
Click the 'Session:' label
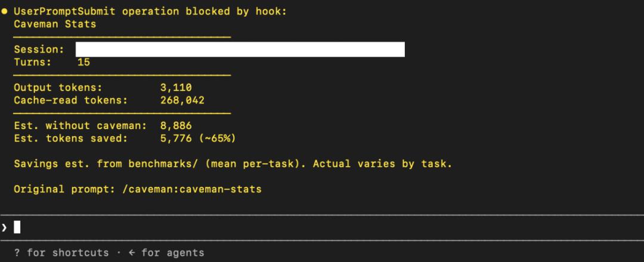(x=39, y=49)
